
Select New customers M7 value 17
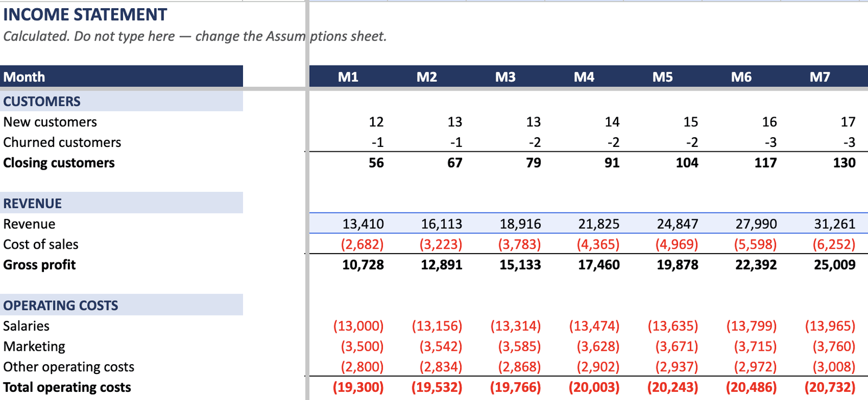848,122
